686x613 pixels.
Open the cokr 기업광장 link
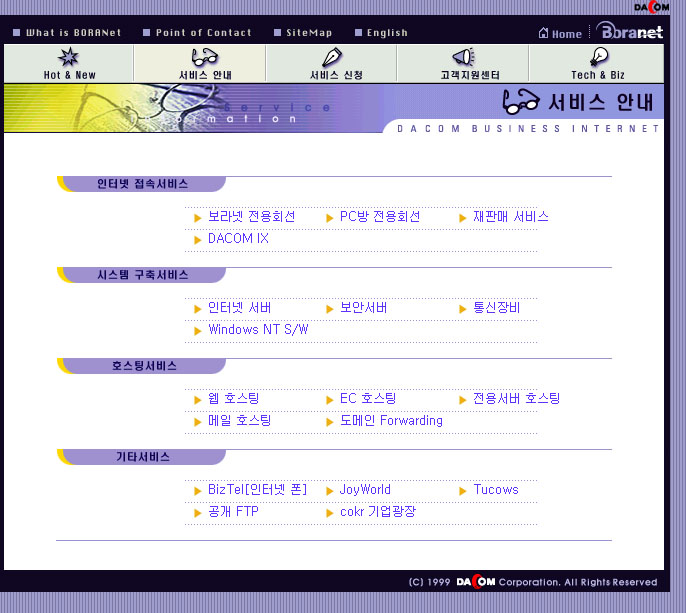click(x=378, y=511)
